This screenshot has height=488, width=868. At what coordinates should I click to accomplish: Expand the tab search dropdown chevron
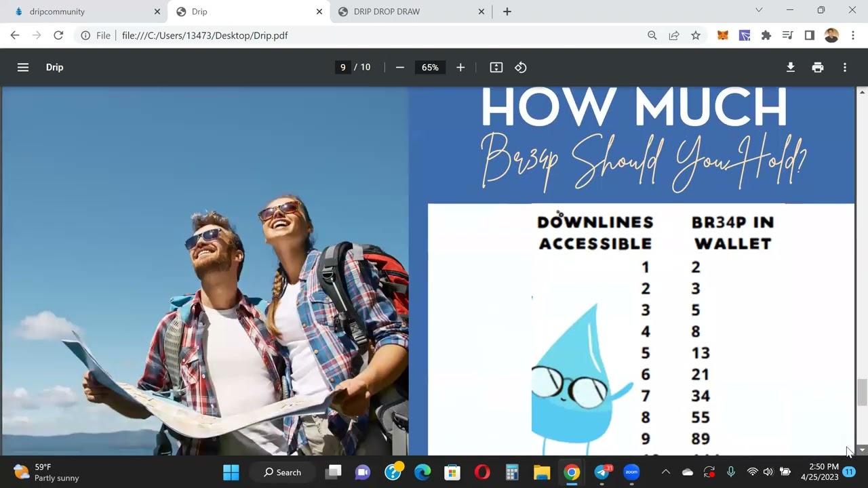(x=759, y=10)
